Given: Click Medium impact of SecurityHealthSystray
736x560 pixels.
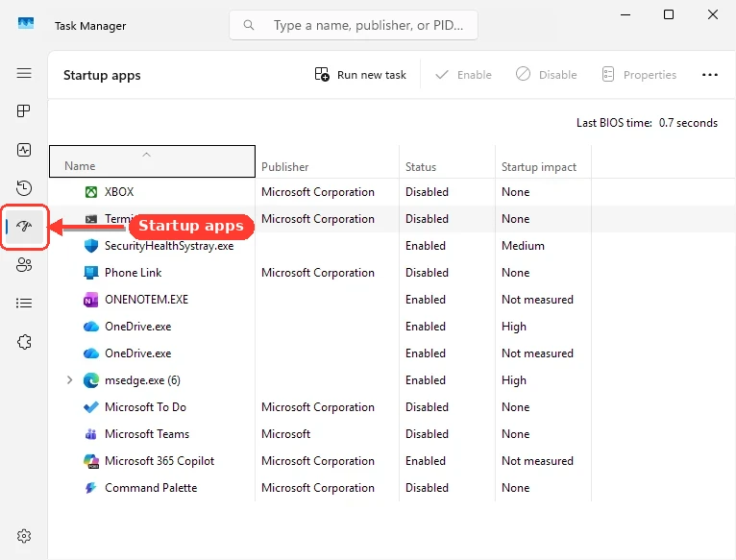Looking at the screenshot, I should [x=523, y=246].
